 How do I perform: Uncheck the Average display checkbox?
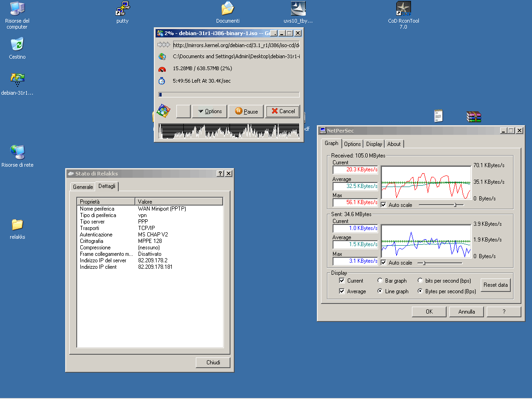342,291
